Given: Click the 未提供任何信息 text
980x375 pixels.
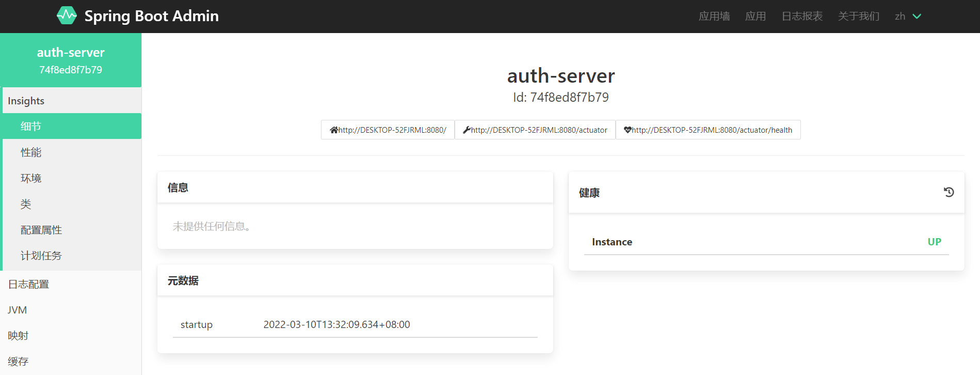Looking at the screenshot, I should coord(212,226).
